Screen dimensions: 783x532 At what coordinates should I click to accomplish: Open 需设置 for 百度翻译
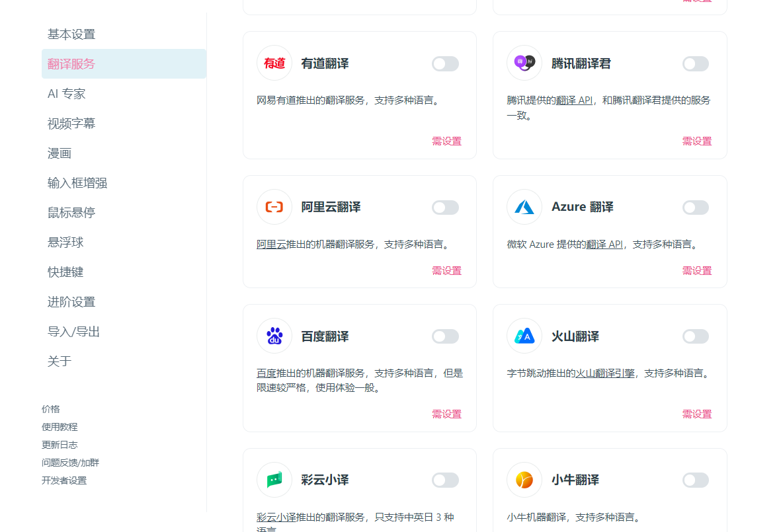pyautogui.click(x=447, y=414)
